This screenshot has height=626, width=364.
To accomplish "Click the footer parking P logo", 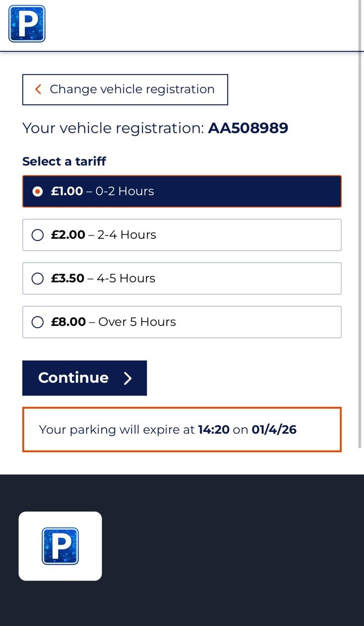I will [x=60, y=546].
